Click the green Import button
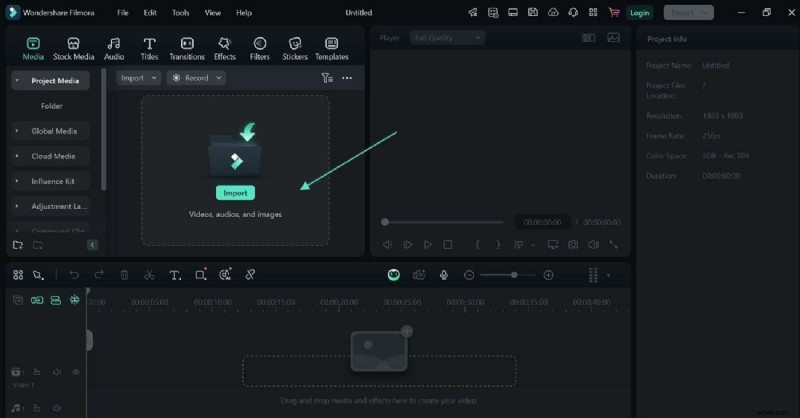Screen dimensions: 800x418 tap(235, 193)
